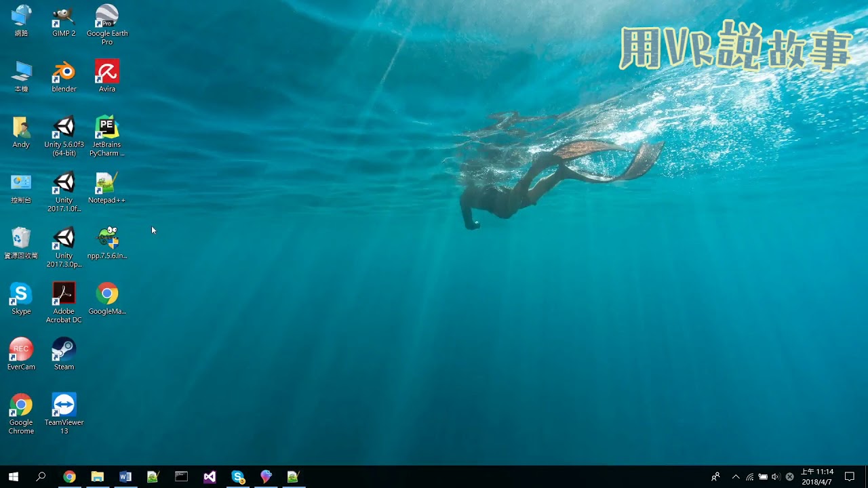Switch to Word in the taskbar
Screen dimensions: 868x488
point(125,476)
